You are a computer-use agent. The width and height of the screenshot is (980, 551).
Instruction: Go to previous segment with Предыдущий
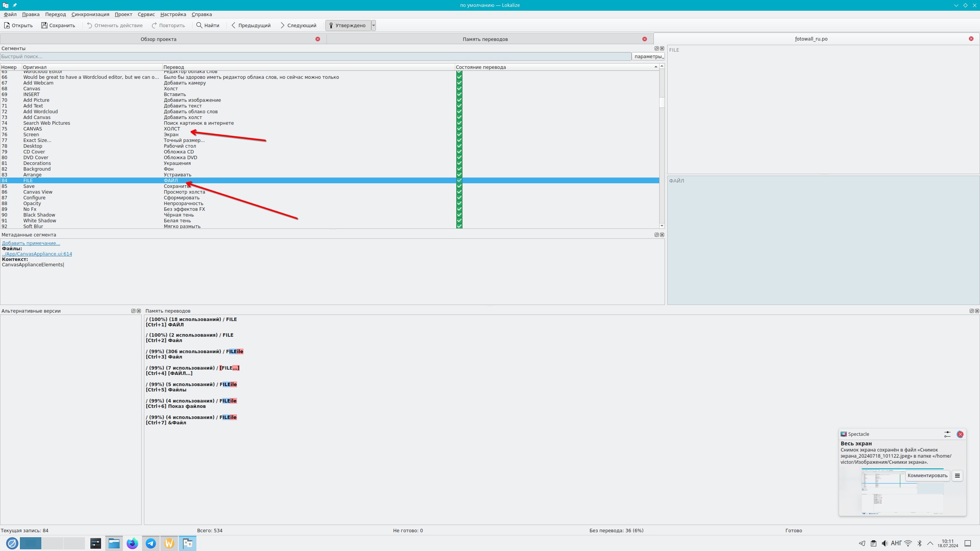251,25
